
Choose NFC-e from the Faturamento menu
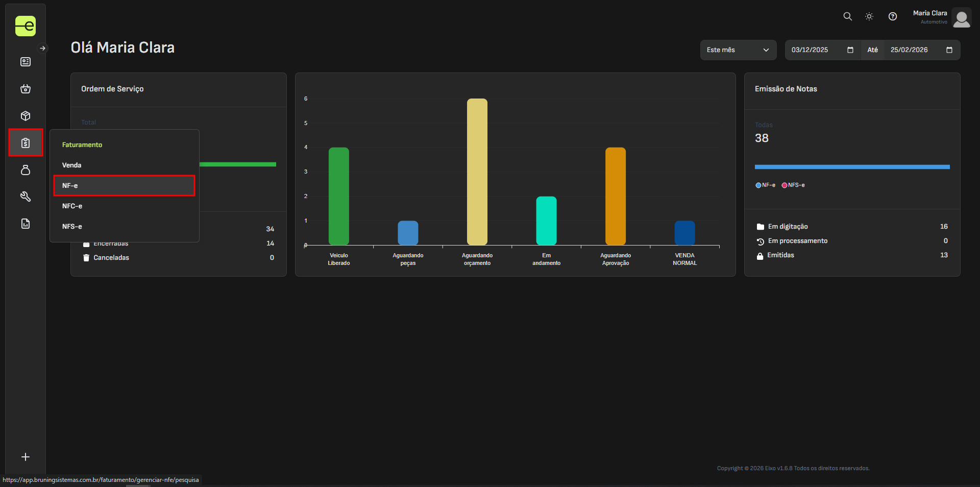(72, 206)
